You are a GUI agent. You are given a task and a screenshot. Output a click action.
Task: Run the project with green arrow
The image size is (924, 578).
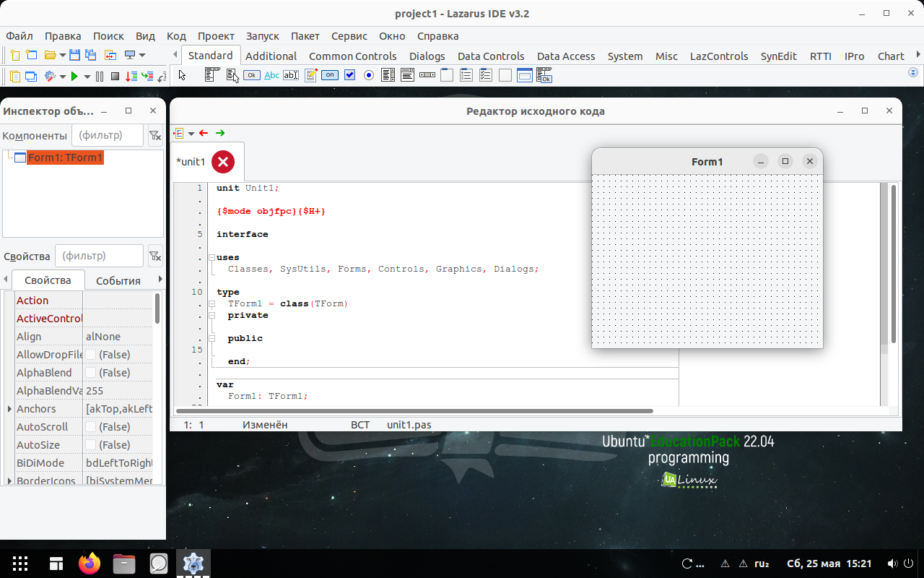click(74, 76)
